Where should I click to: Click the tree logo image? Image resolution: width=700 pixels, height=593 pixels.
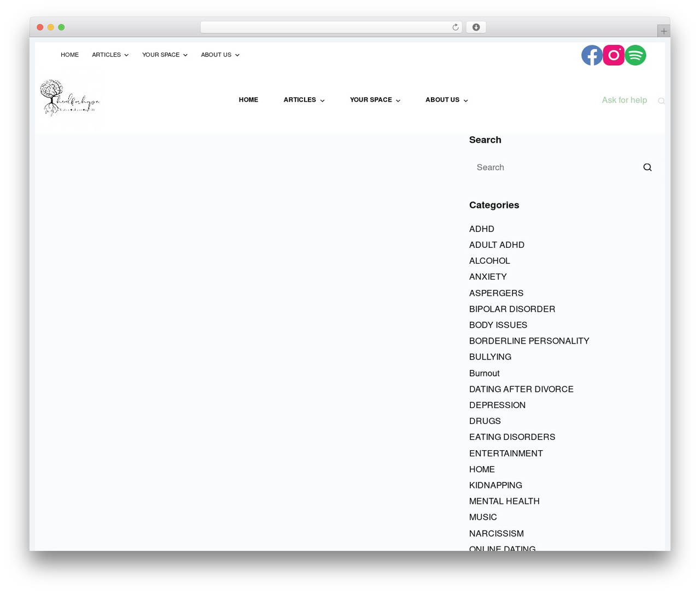70,99
